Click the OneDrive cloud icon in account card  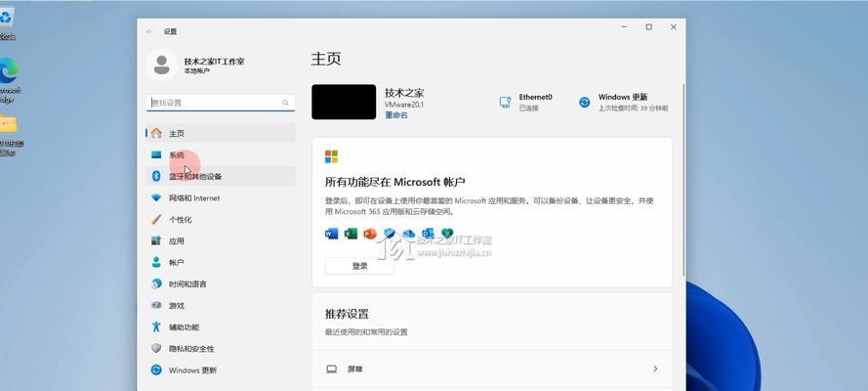(408, 234)
